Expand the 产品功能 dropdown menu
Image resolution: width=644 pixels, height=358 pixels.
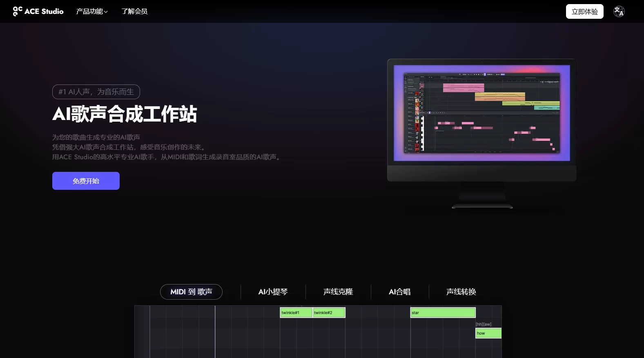pos(92,11)
